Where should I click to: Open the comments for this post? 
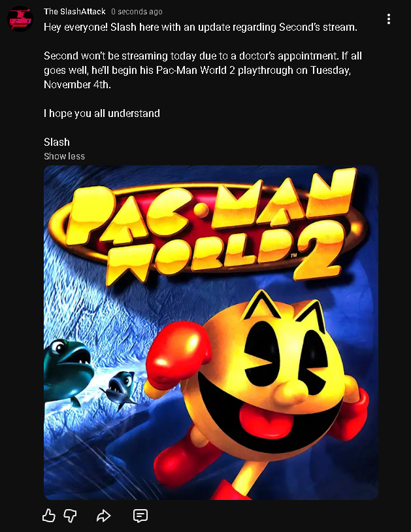coord(140,516)
